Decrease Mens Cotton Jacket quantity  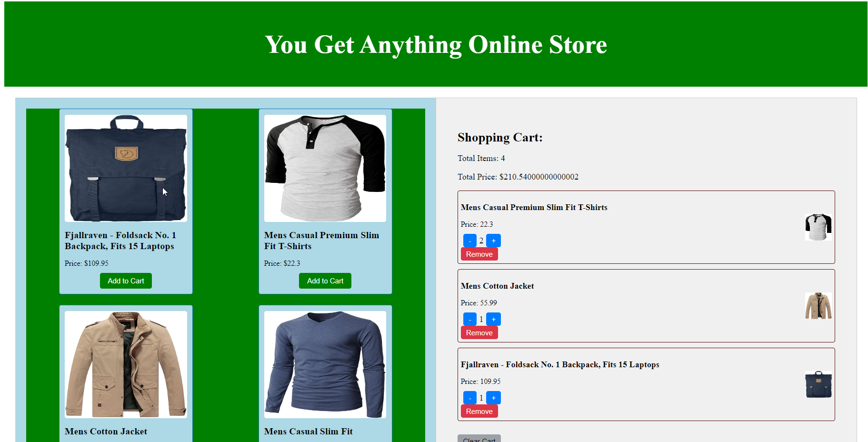point(470,319)
